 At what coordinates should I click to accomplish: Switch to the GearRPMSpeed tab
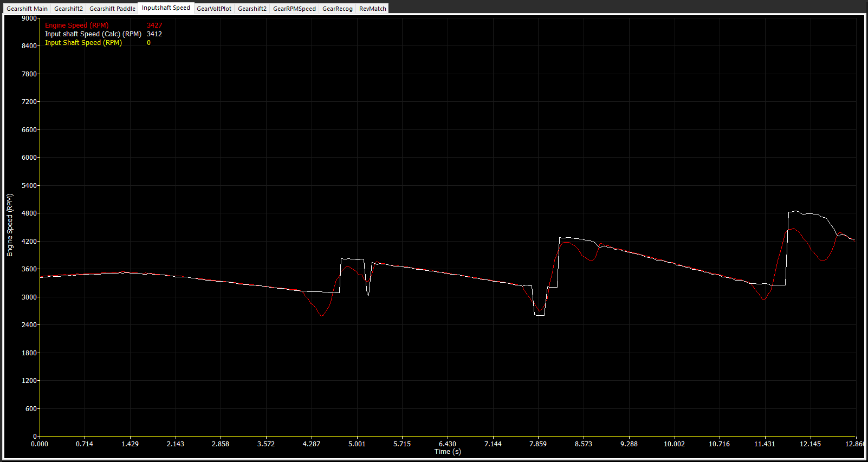(x=294, y=9)
